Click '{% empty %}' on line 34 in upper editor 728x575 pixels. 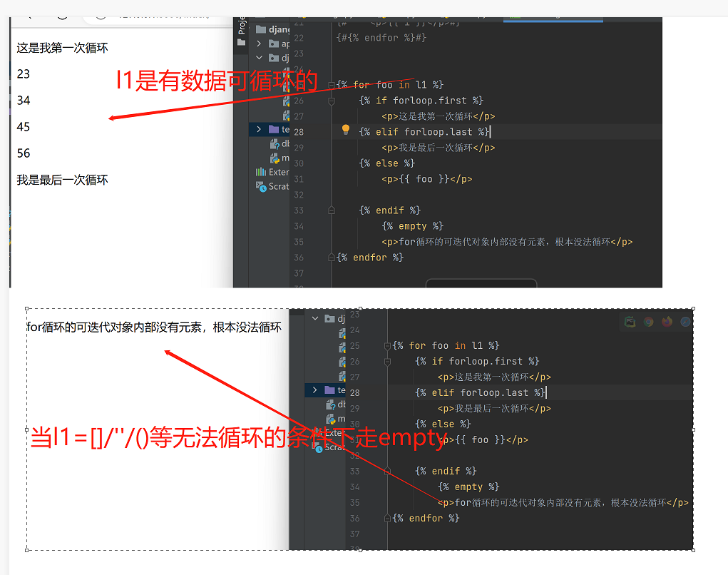coord(412,226)
